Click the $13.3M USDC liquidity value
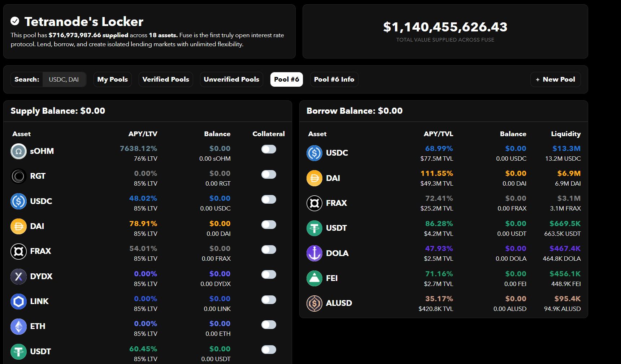Viewport: 621px width, 364px height. [x=566, y=148]
